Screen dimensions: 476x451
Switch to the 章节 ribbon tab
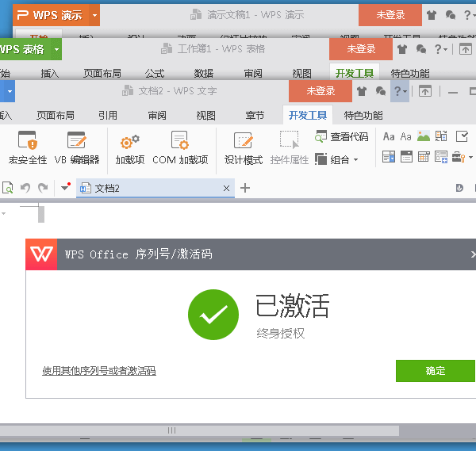pos(255,115)
